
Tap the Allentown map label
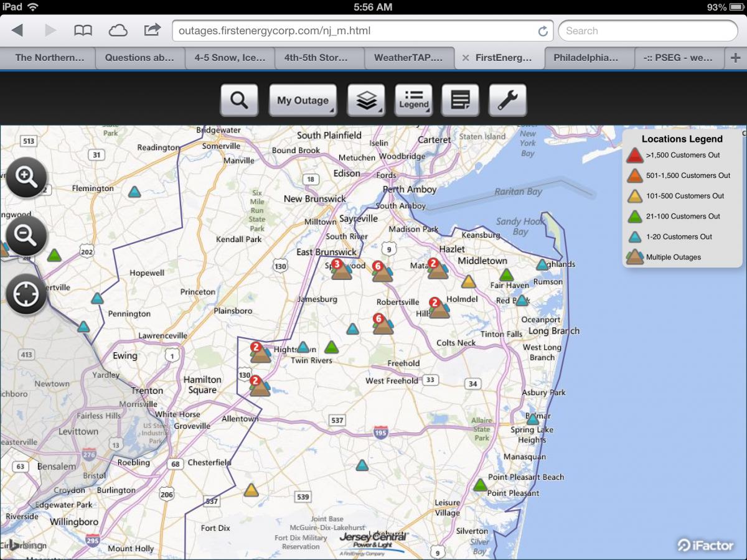coord(240,419)
